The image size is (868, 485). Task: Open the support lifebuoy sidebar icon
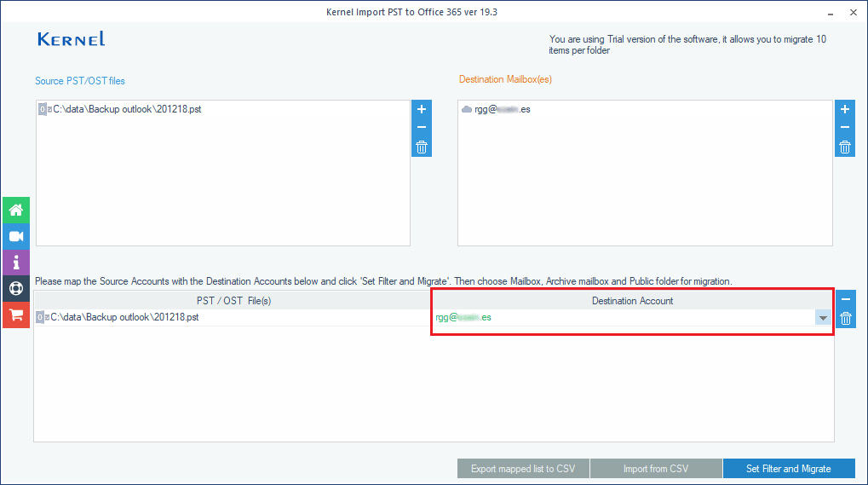[16, 288]
